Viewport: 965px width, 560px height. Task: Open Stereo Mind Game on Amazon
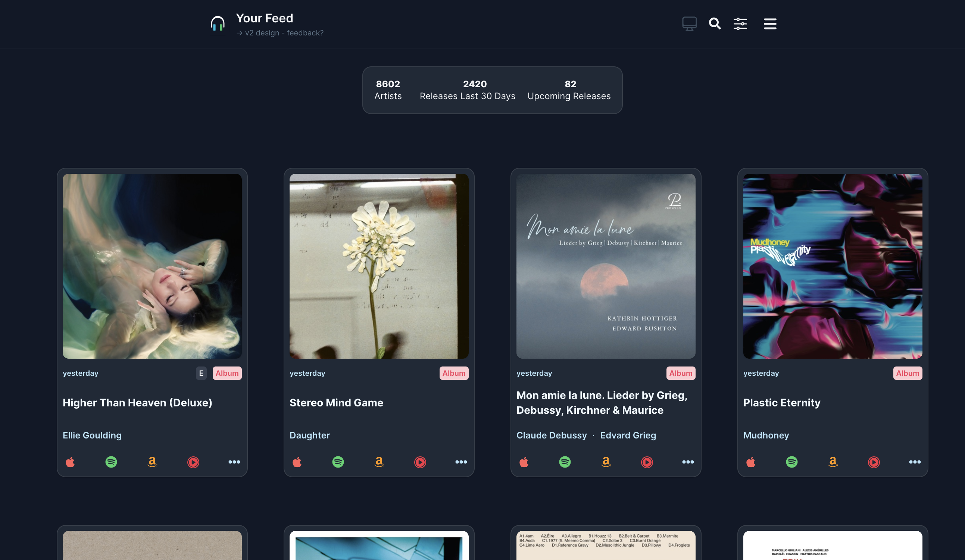(379, 462)
